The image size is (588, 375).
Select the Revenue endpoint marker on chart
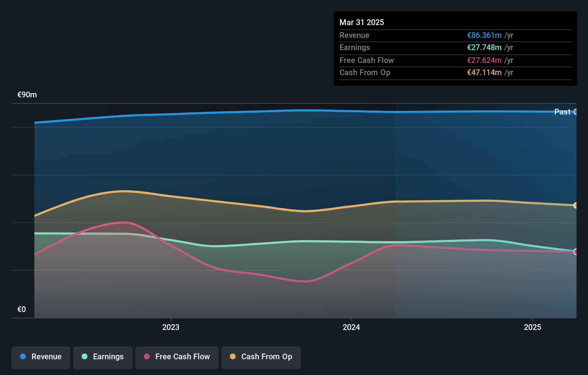pos(575,112)
